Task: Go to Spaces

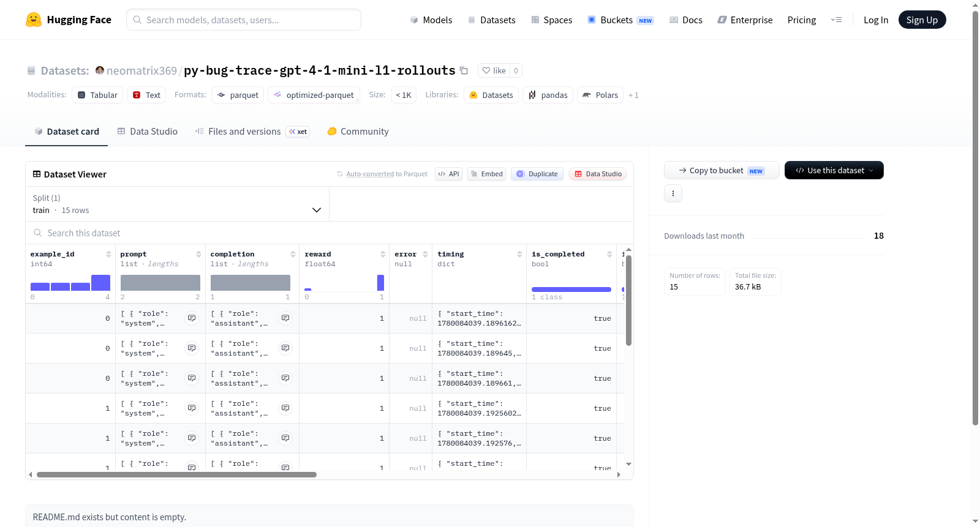Action: 552,20
